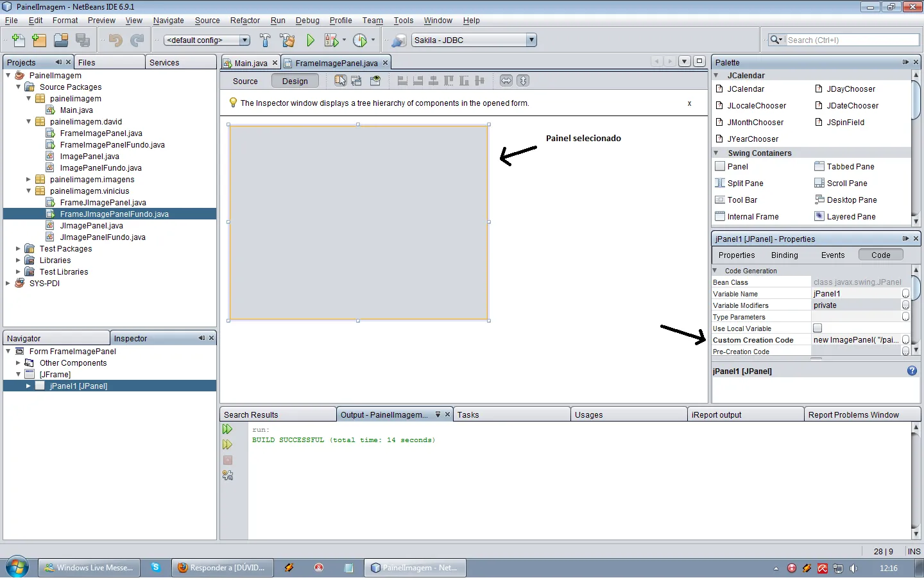Screen dimensions: 924x580
Task: Open the Refactor menu
Action: click(244, 21)
